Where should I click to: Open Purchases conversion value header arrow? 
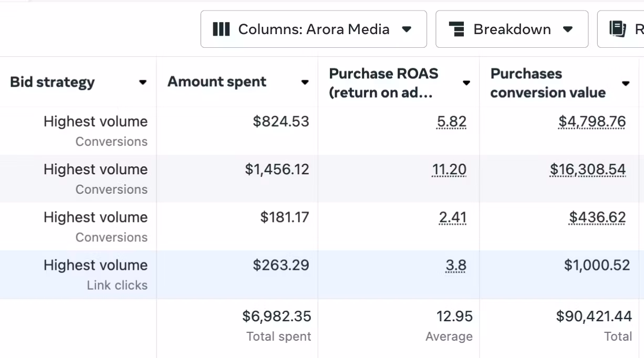coord(626,83)
